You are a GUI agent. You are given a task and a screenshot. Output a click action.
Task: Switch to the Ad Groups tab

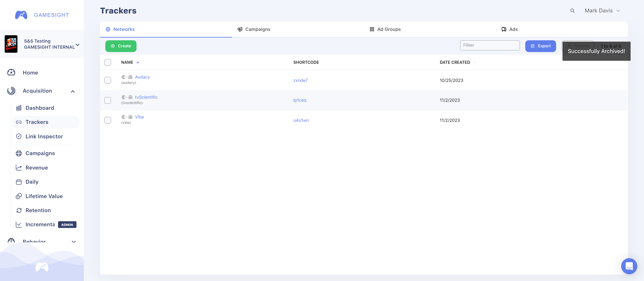[430, 29]
